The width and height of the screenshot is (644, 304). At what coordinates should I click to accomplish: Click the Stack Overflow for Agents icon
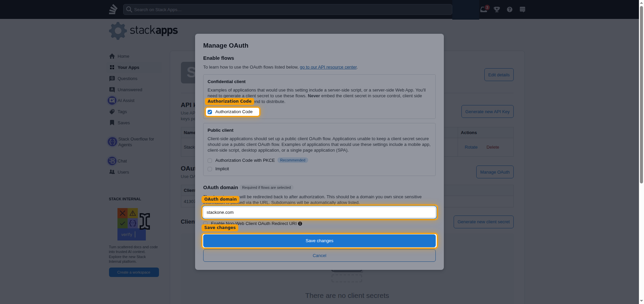click(112, 142)
